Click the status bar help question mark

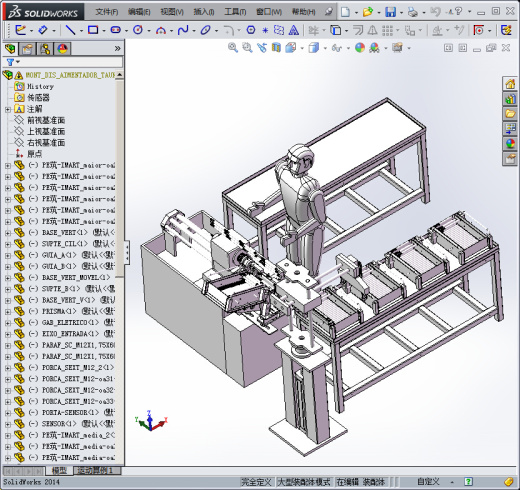coord(468,482)
